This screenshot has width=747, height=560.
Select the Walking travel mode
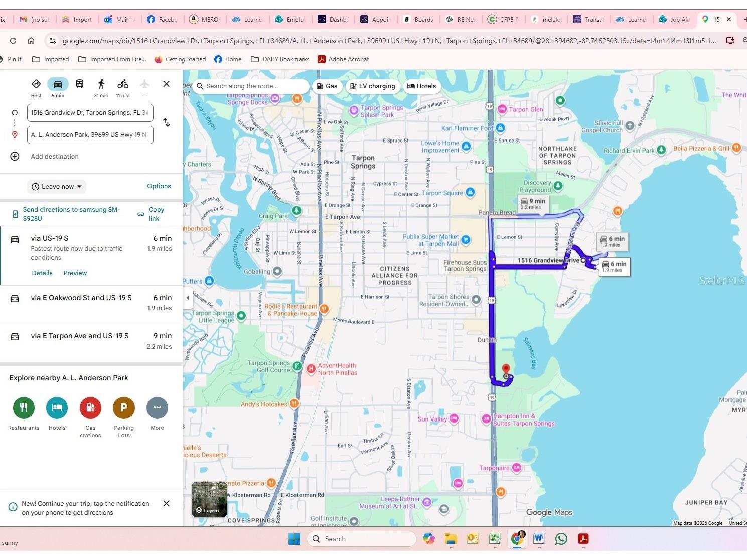(101, 84)
